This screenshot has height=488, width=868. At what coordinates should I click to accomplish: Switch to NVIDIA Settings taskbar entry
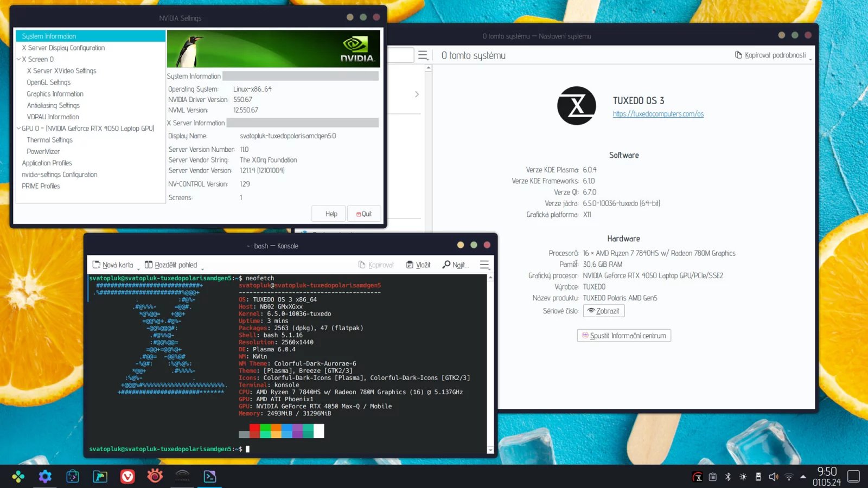tap(183, 477)
